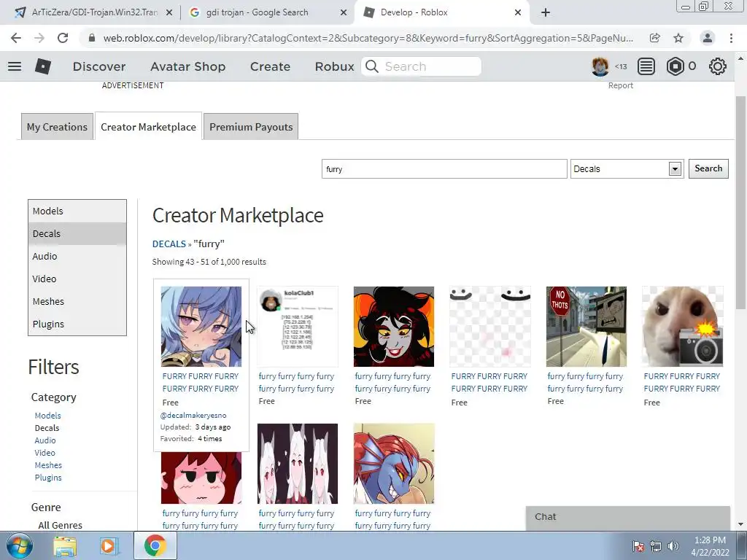The image size is (747, 560).
Task: Open the My Creations tab
Action: (57, 127)
